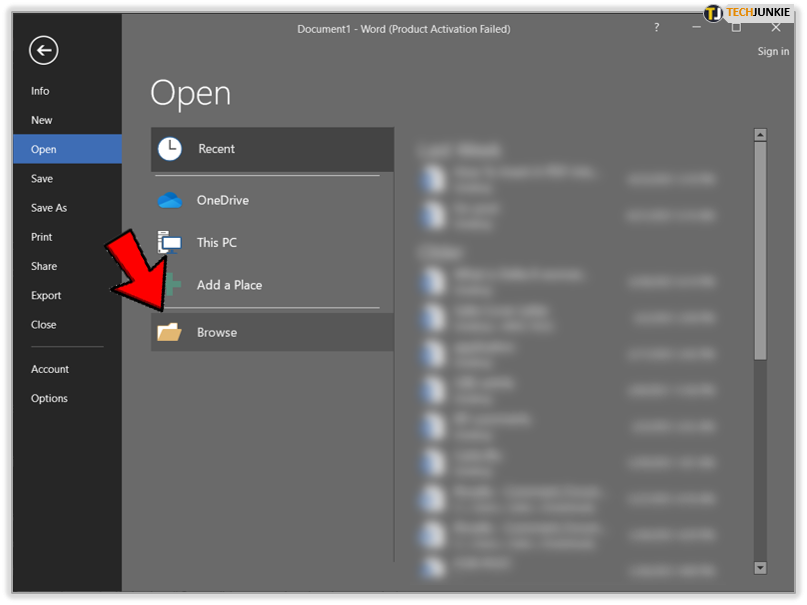Click the This PC computer icon

tap(170, 242)
